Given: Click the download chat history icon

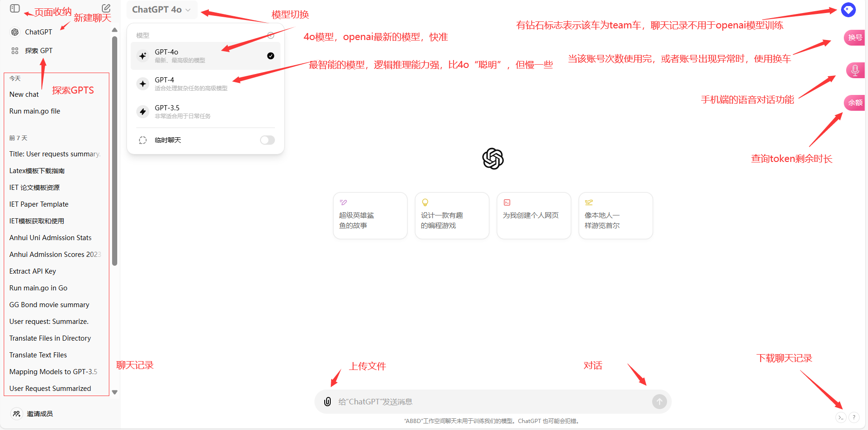Looking at the screenshot, I should coord(841,417).
